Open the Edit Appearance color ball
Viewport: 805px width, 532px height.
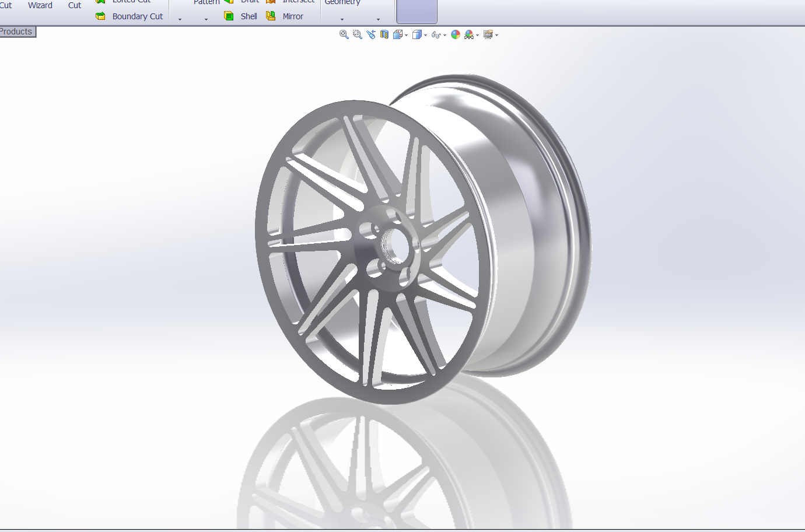pos(456,34)
